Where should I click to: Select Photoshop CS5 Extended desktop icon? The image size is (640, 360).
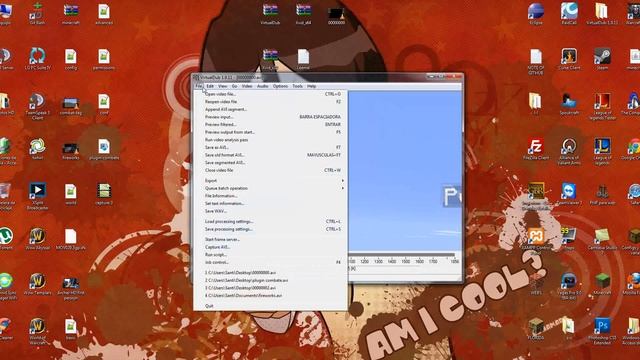[x=602, y=332]
